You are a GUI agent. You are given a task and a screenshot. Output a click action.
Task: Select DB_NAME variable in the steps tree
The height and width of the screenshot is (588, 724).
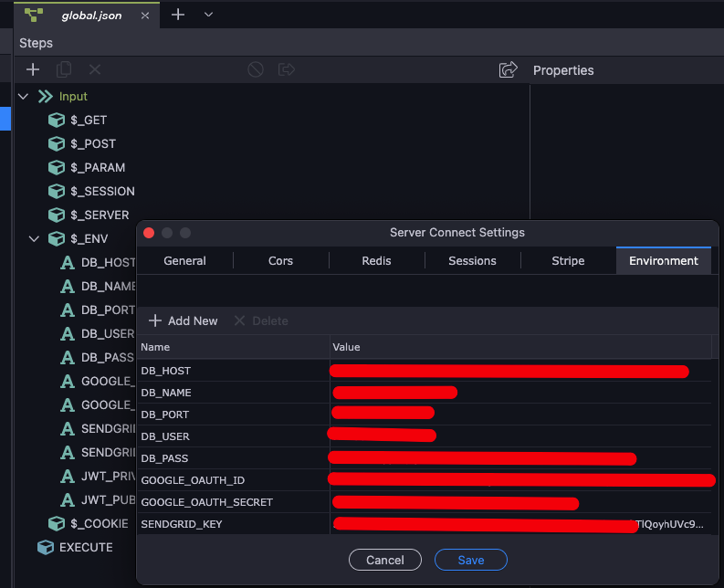(x=108, y=287)
